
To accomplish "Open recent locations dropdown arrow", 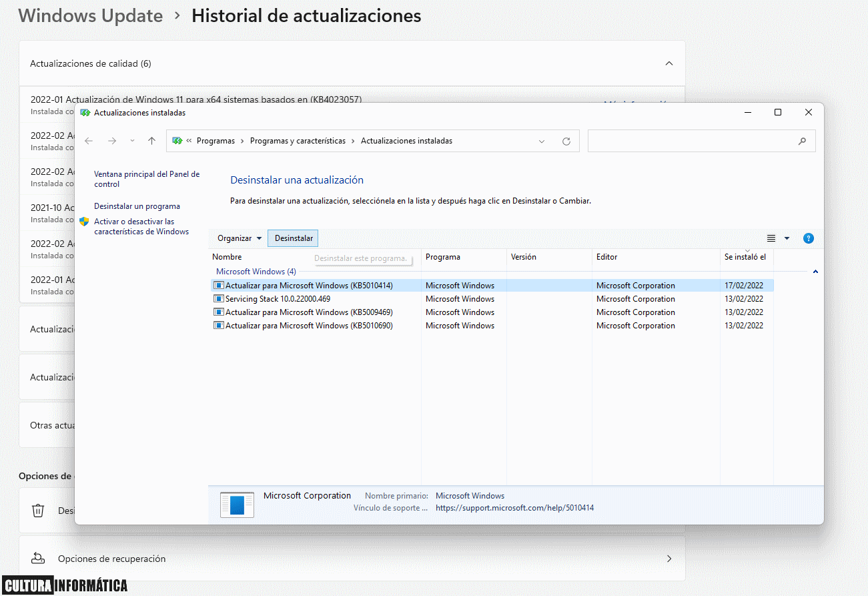I will pos(132,141).
